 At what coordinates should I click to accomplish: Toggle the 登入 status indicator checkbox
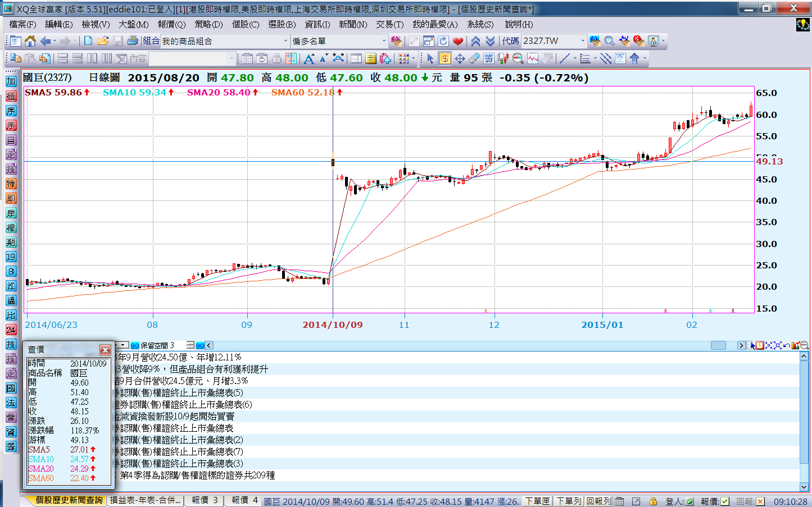tap(689, 501)
